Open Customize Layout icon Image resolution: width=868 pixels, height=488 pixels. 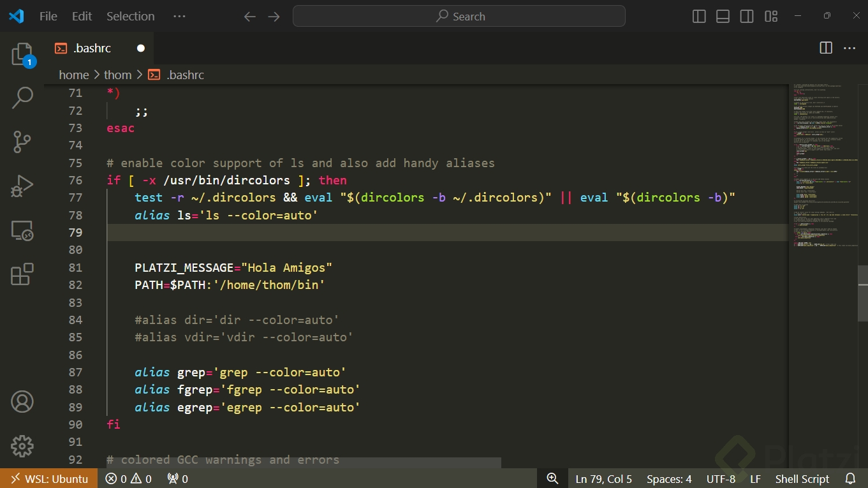(771, 17)
